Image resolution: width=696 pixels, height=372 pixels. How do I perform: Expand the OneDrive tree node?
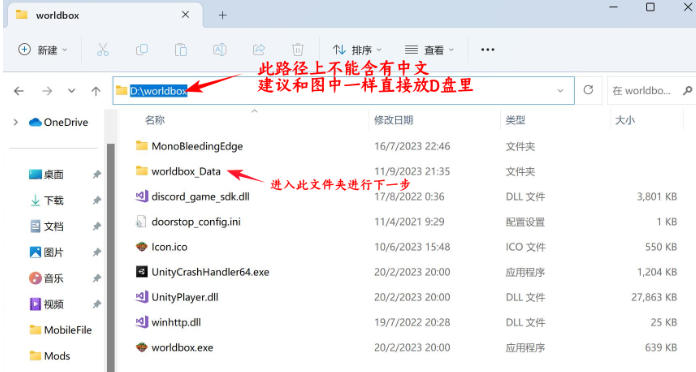(x=16, y=122)
